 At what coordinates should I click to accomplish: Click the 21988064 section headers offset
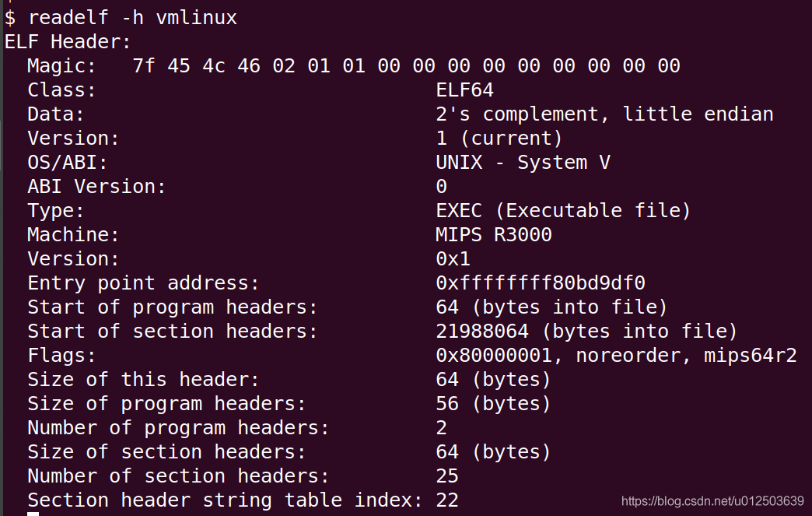[482, 332]
